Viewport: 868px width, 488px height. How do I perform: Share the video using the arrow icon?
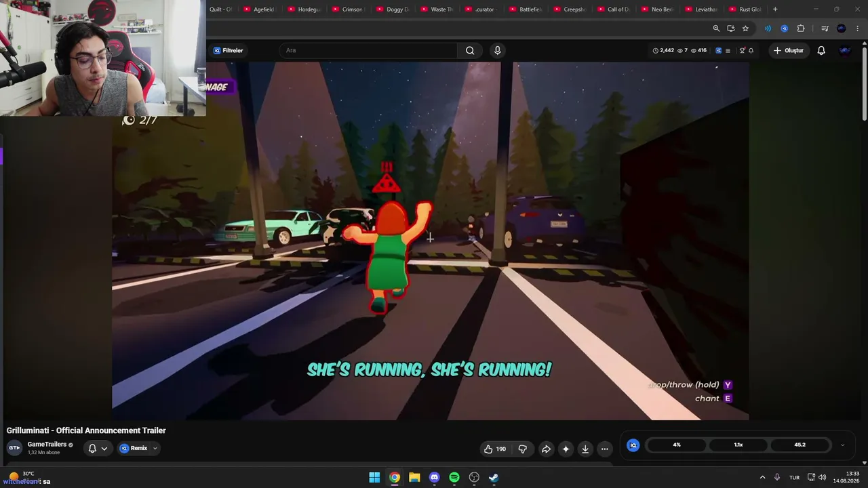click(x=546, y=449)
